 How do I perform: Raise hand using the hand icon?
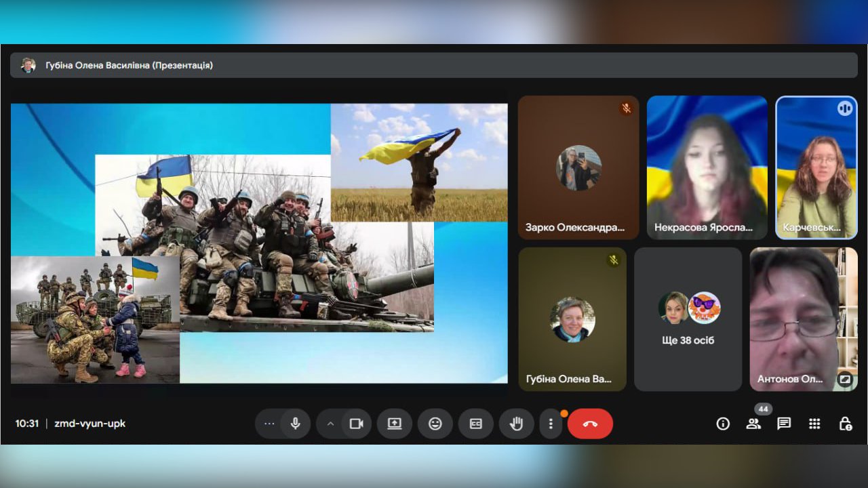pos(516,424)
